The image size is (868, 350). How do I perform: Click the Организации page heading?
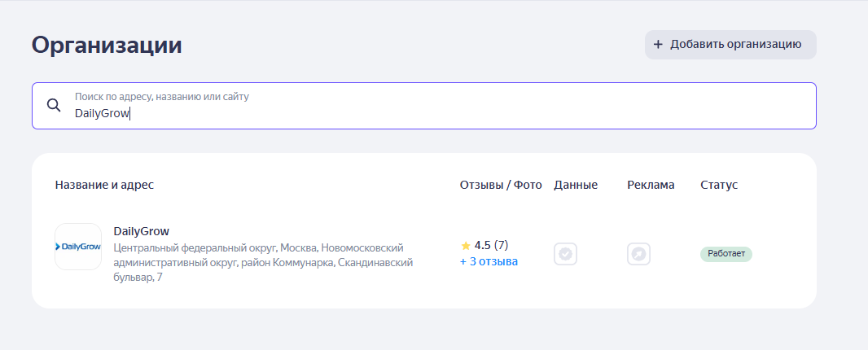tap(107, 45)
